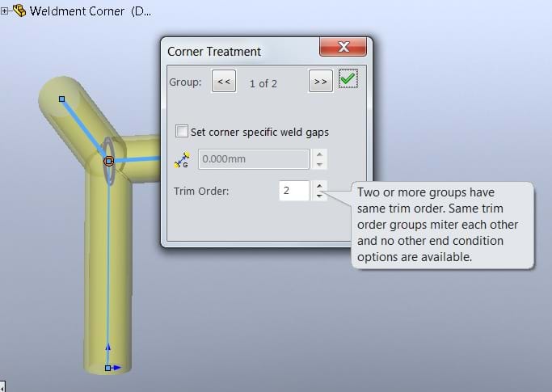Select the origin point at tube bottom

click(x=107, y=368)
